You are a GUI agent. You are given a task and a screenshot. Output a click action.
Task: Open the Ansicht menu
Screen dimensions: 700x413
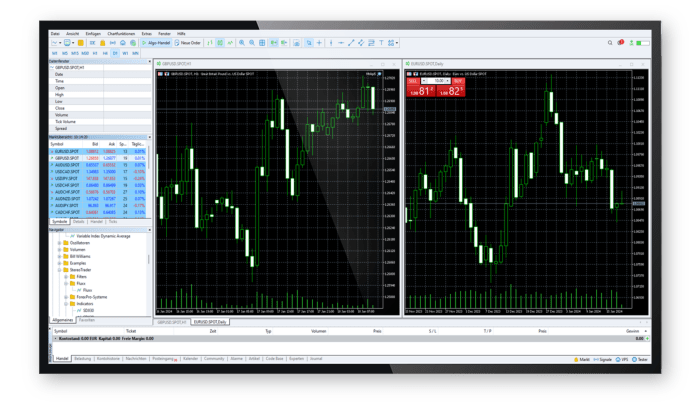(72, 33)
